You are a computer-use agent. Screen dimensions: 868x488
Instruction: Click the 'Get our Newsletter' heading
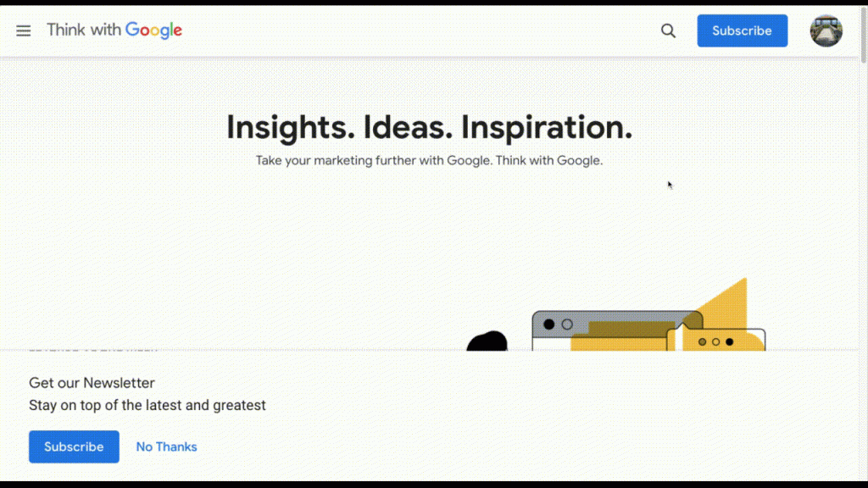point(92,383)
